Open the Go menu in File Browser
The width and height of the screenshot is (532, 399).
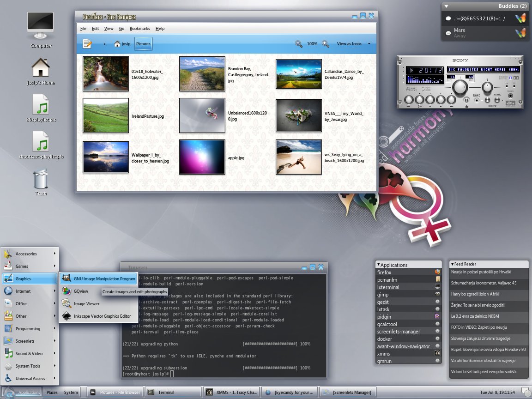coord(121,29)
